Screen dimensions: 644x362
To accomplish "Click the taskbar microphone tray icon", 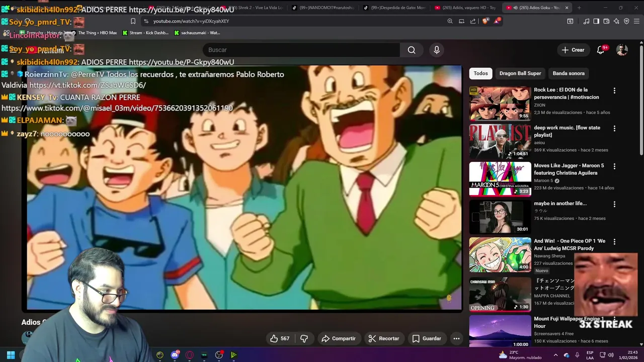I will 577,355.
